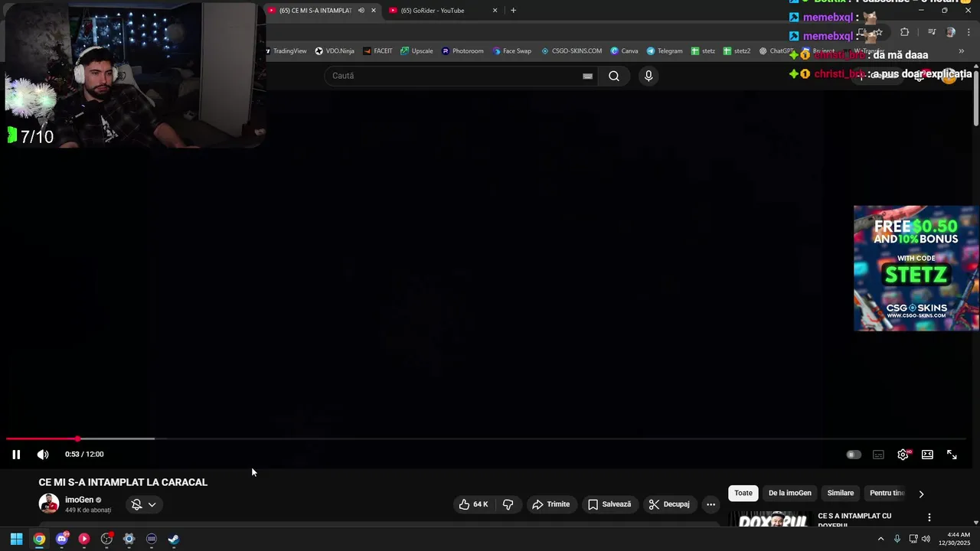
Task: Open Chrome from taskbar
Action: (x=39, y=539)
